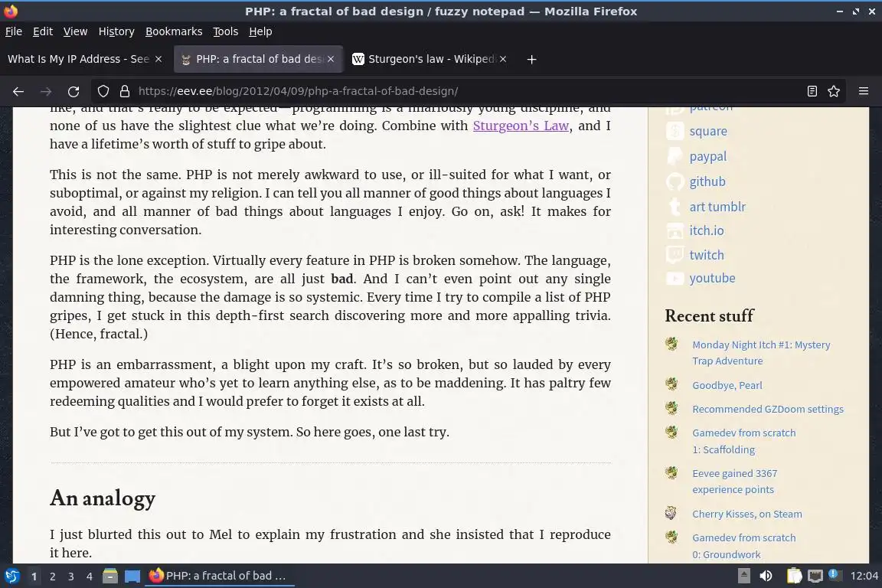882x588 pixels.
Task: Click the forward navigation arrow
Action: [x=46, y=91]
